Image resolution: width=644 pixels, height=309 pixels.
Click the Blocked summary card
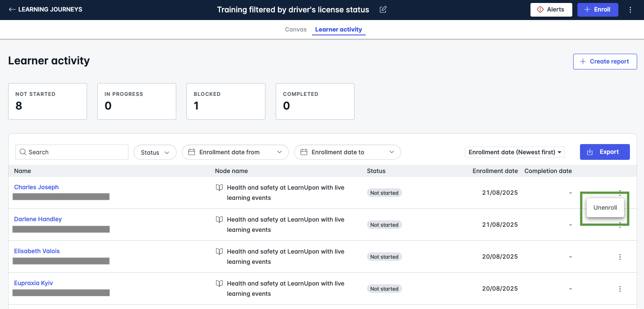click(x=226, y=101)
